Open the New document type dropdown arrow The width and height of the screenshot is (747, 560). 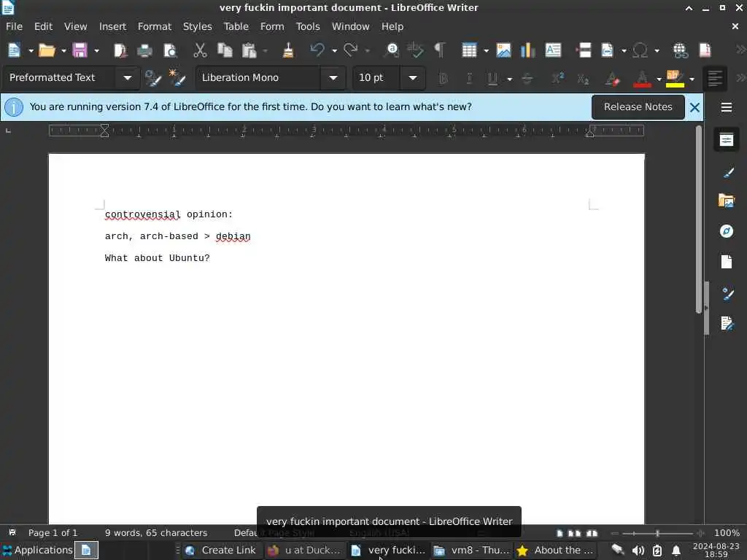[x=31, y=50]
